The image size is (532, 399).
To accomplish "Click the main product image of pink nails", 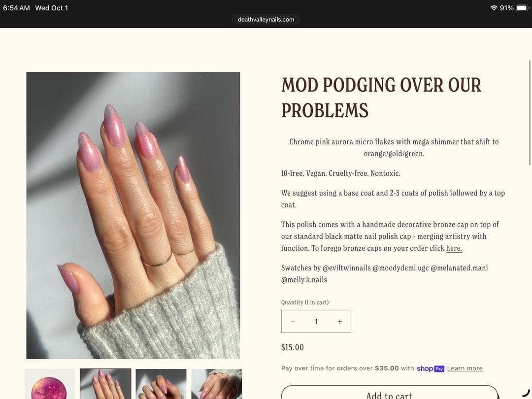I will (x=133, y=215).
